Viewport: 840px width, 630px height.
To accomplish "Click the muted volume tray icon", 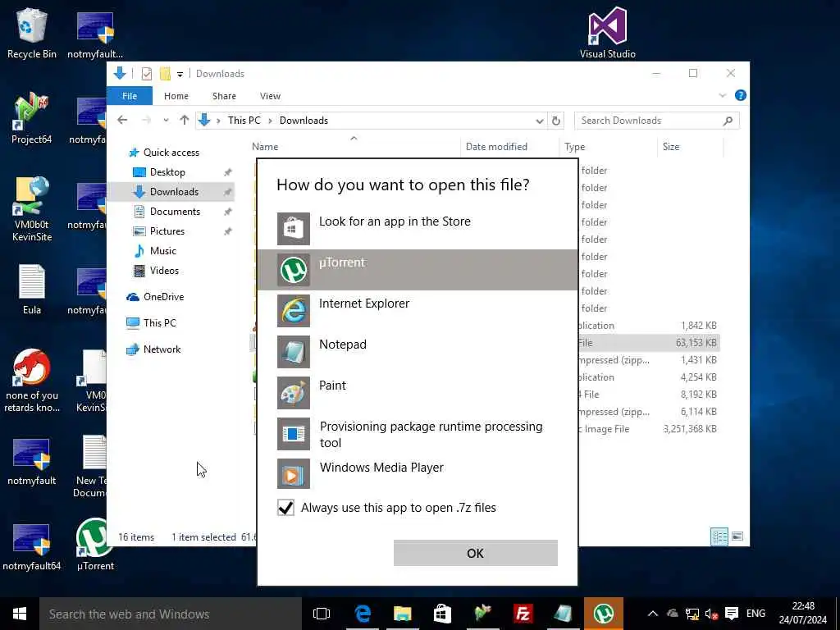I will [x=711, y=614].
